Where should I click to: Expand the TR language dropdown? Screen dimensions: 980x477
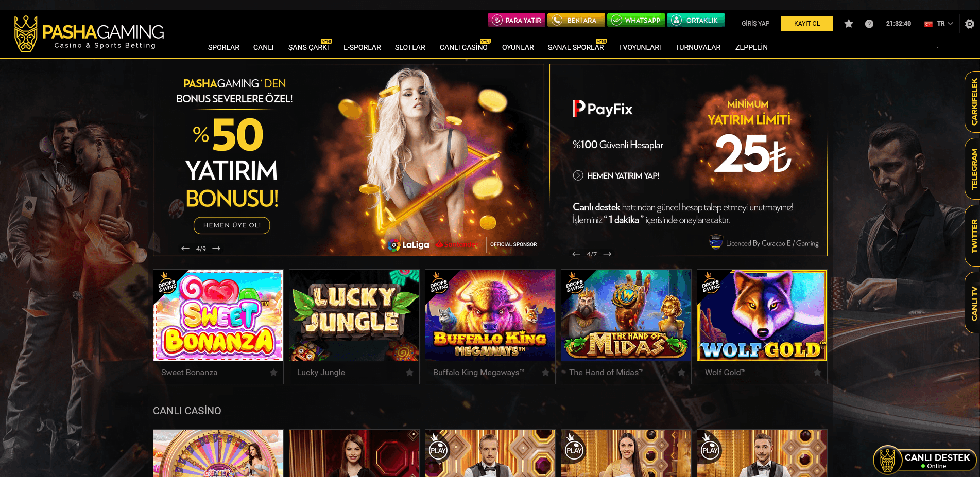(x=939, y=24)
